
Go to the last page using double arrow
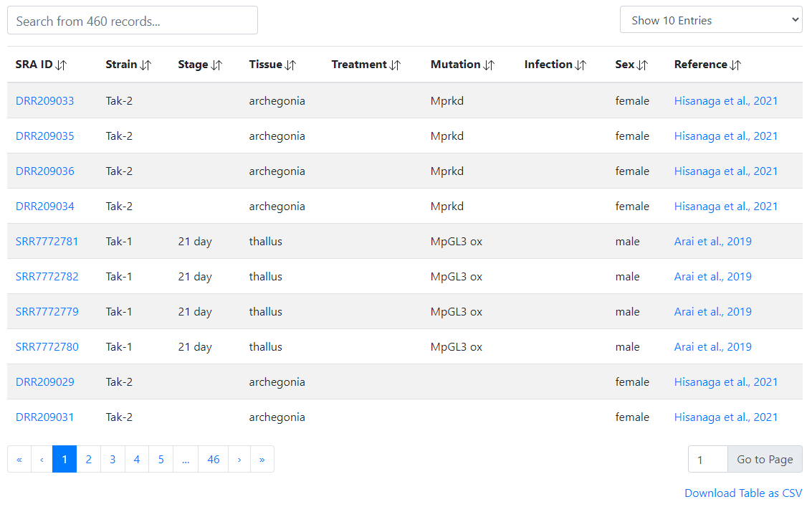point(262,460)
